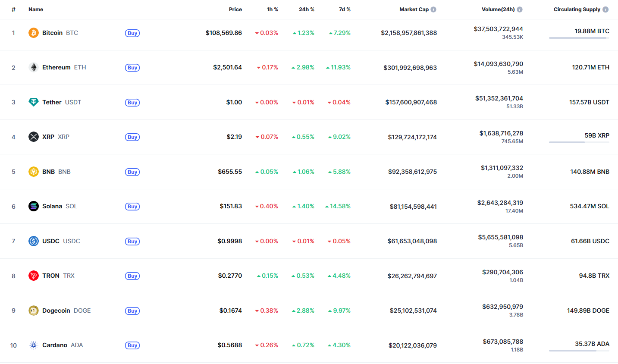Screen dimensions: 618x364
Task: Open the Volume(24h) info icon
Action: (x=520, y=9)
